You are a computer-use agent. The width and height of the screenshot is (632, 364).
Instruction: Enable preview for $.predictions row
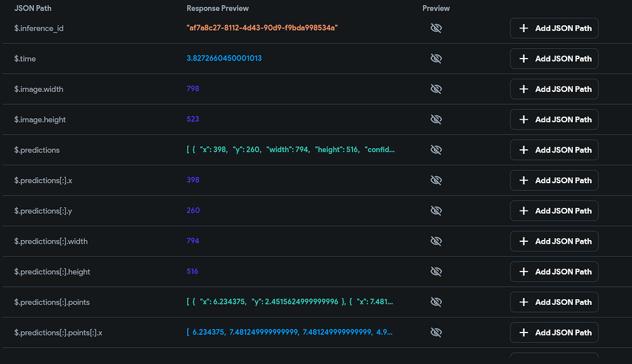436,150
